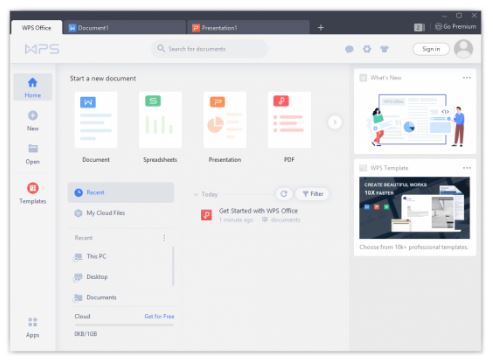Click the WPS Template panel icon

point(363,168)
